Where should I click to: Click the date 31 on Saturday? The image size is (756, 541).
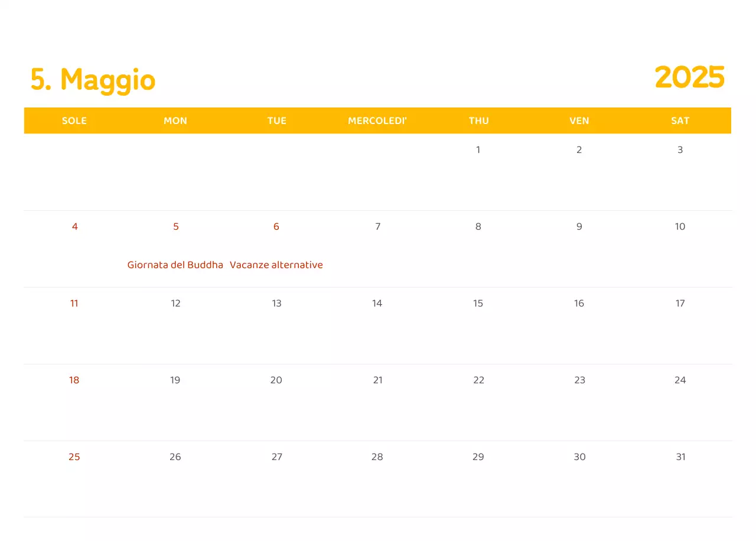(x=680, y=457)
